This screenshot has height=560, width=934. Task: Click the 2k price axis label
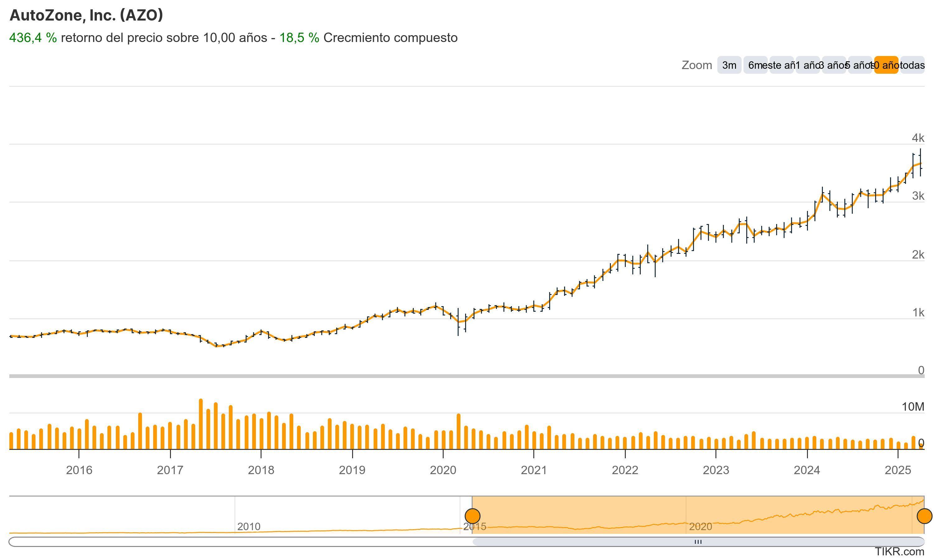[x=918, y=255]
